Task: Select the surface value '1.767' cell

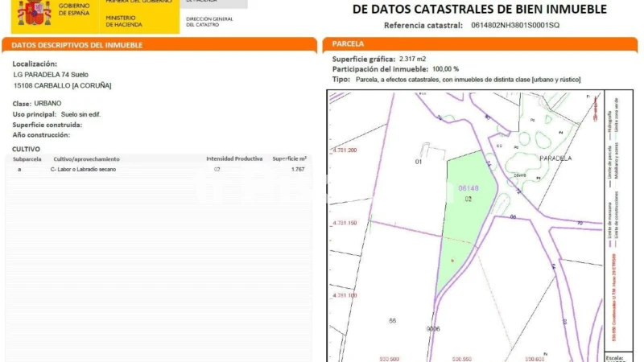Action: [x=298, y=170]
